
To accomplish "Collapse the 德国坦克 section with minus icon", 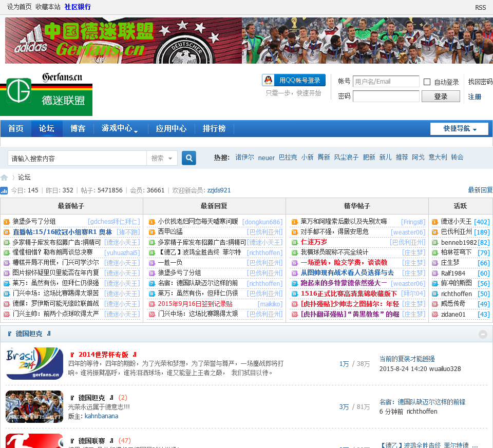I will tap(483, 334).
